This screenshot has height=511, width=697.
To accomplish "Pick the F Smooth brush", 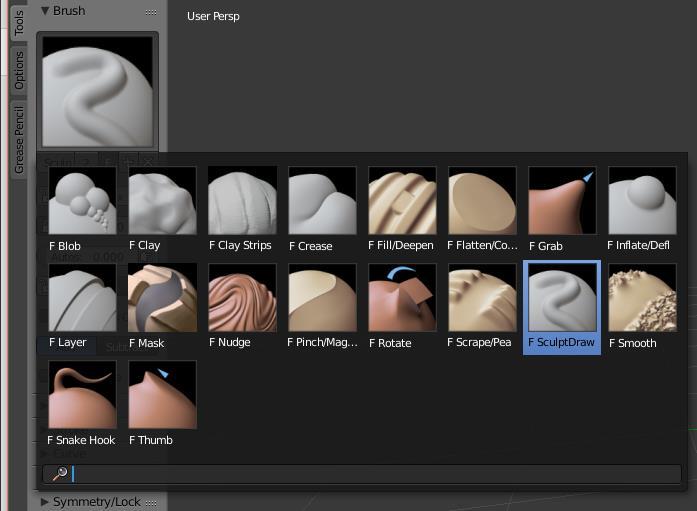I will coord(642,307).
